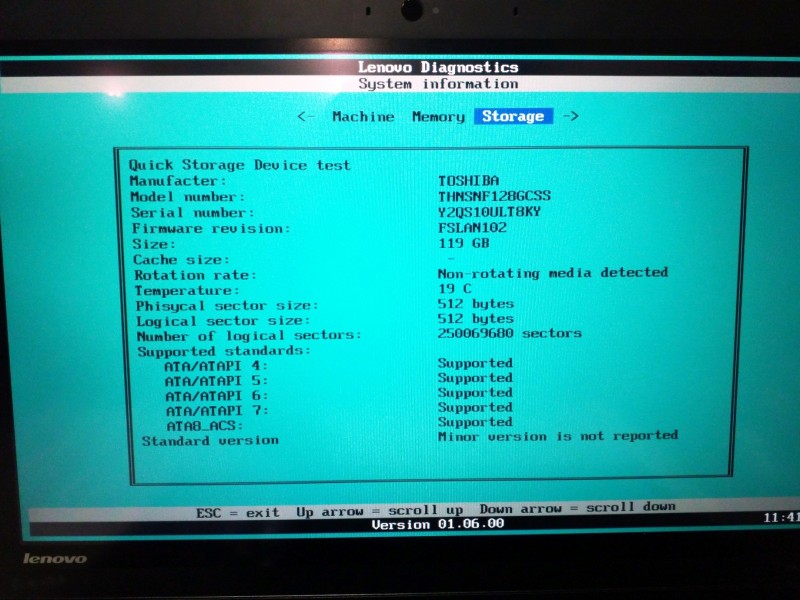Select model value THNSNF128GCSS

pyautogui.click(x=494, y=196)
